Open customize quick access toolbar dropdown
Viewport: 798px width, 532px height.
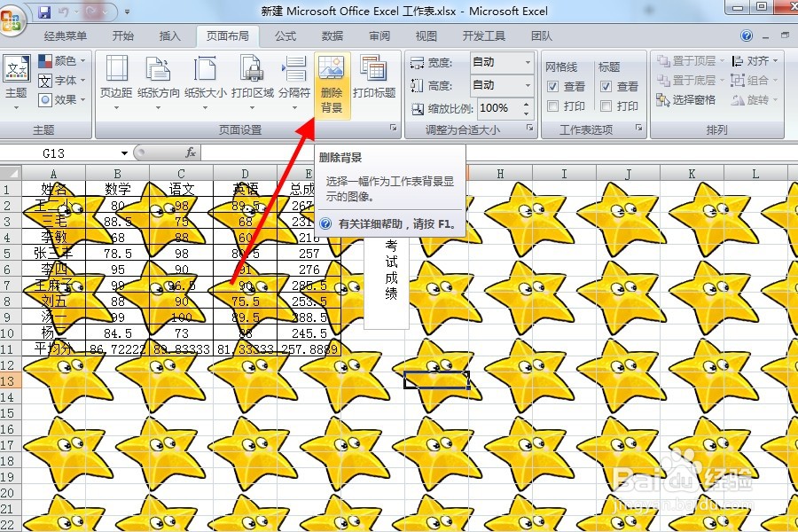(x=127, y=12)
